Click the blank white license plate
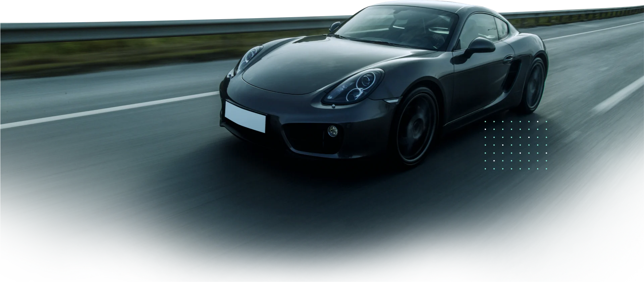 [x=245, y=117]
